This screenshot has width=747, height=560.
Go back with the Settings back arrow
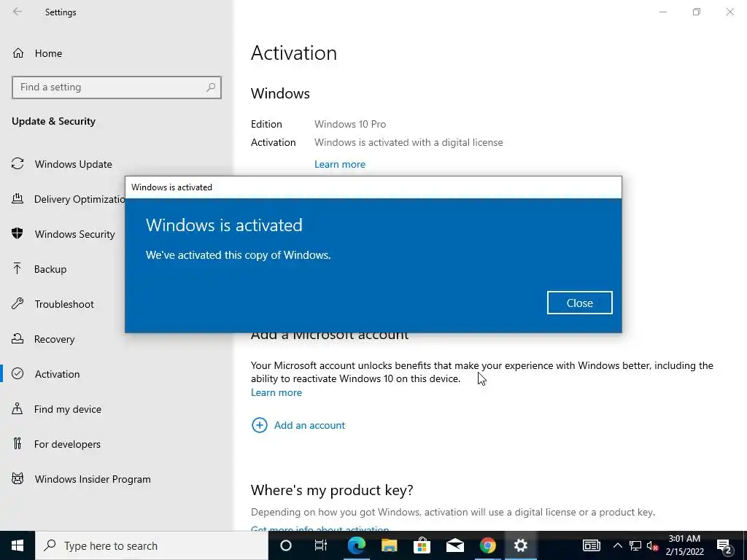(x=18, y=12)
